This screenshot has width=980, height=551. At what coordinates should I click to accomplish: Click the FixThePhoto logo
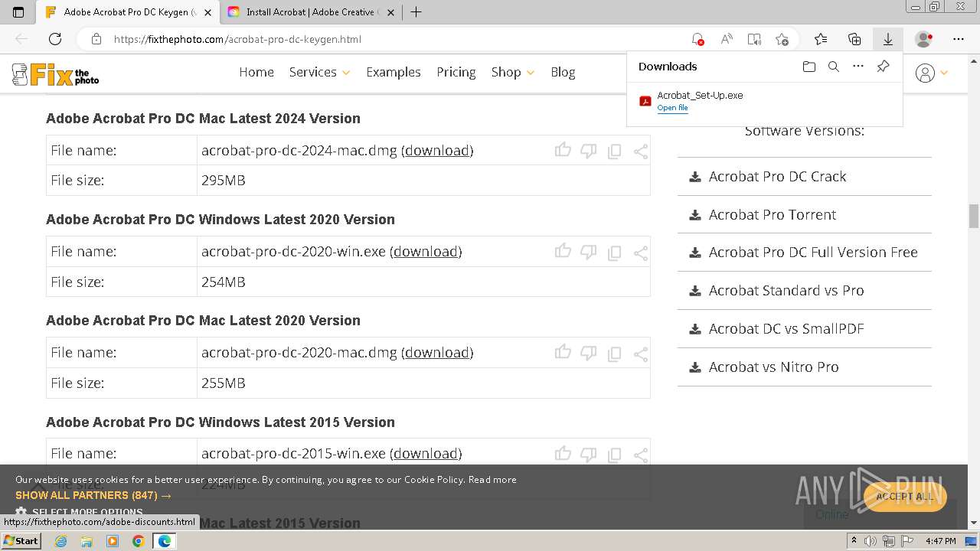pos(56,74)
